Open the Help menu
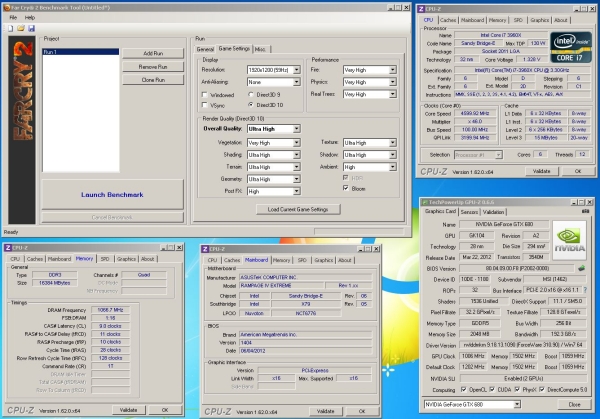600x419 pixels. [x=30, y=18]
